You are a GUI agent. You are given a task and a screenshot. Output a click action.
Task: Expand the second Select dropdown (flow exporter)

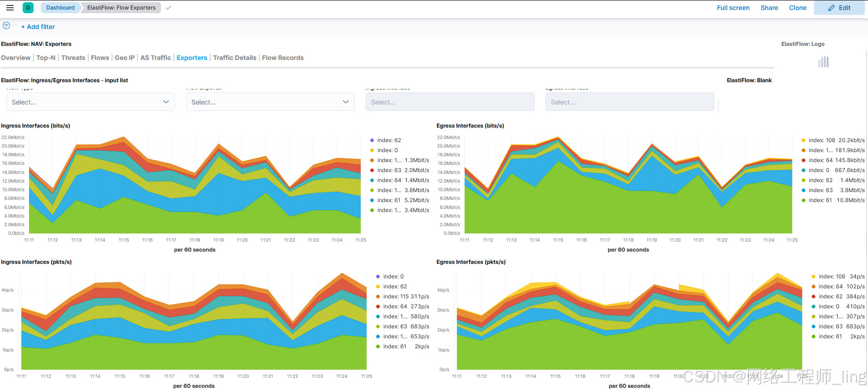click(x=270, y=102)
